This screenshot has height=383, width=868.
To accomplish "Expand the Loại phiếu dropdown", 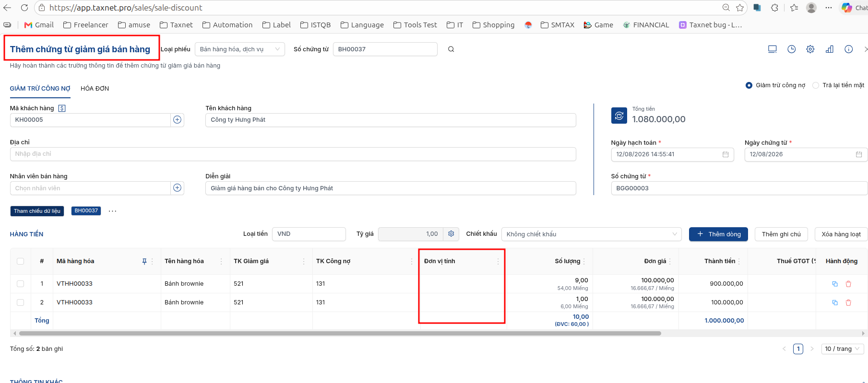I will (240, 49).
